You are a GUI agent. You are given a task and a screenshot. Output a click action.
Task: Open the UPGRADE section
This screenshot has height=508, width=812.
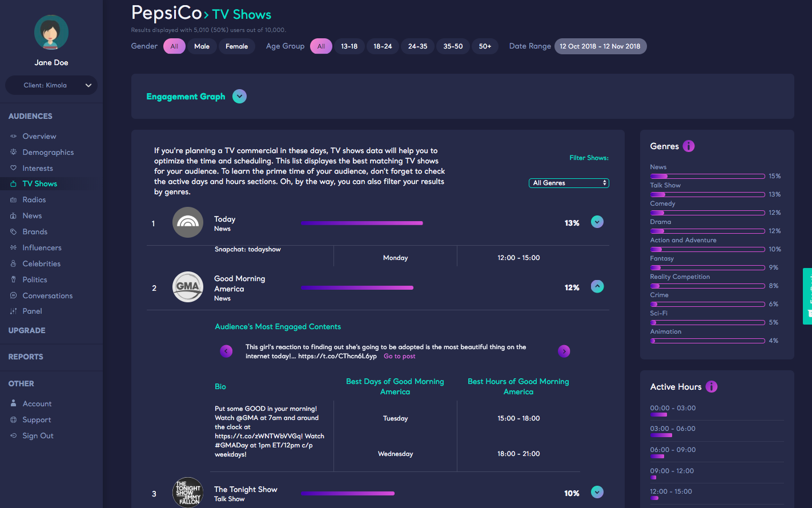[x=27, y=330]
